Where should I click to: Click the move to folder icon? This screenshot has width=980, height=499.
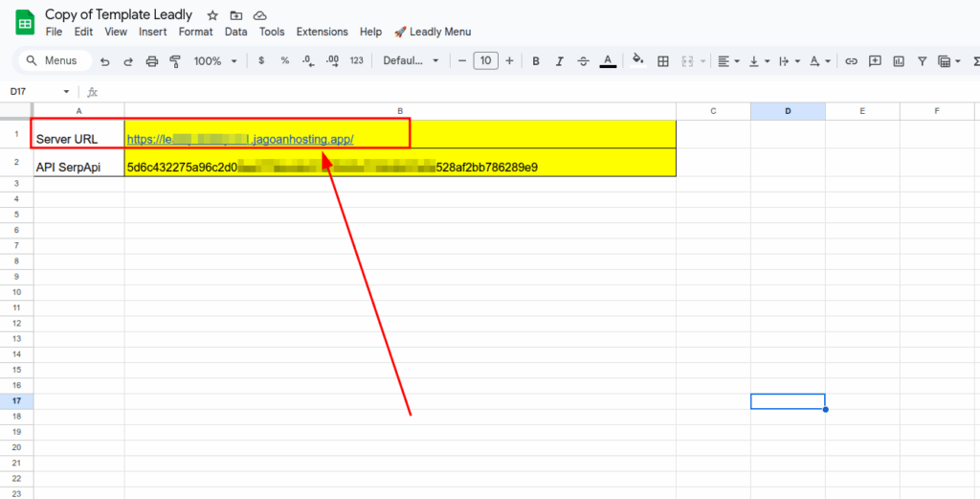[x=236, y=15]
